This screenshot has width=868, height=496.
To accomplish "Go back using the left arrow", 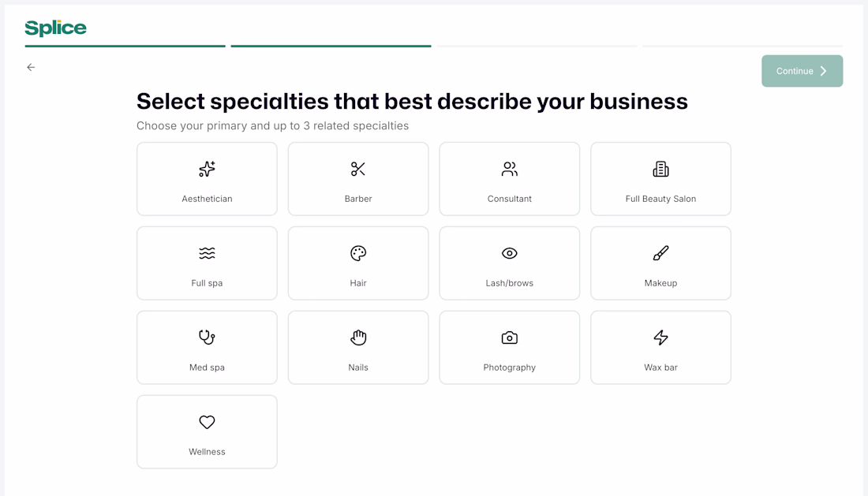I will point(31,68).
